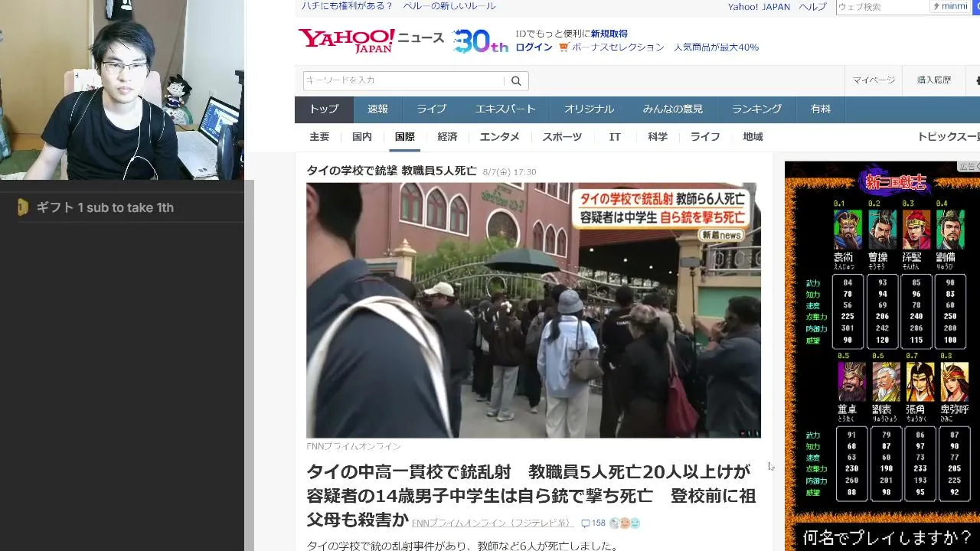Click the yellow gift icon beside ギフト text
980x551 pixels.
pyautogui.click(x=23, y=207)
